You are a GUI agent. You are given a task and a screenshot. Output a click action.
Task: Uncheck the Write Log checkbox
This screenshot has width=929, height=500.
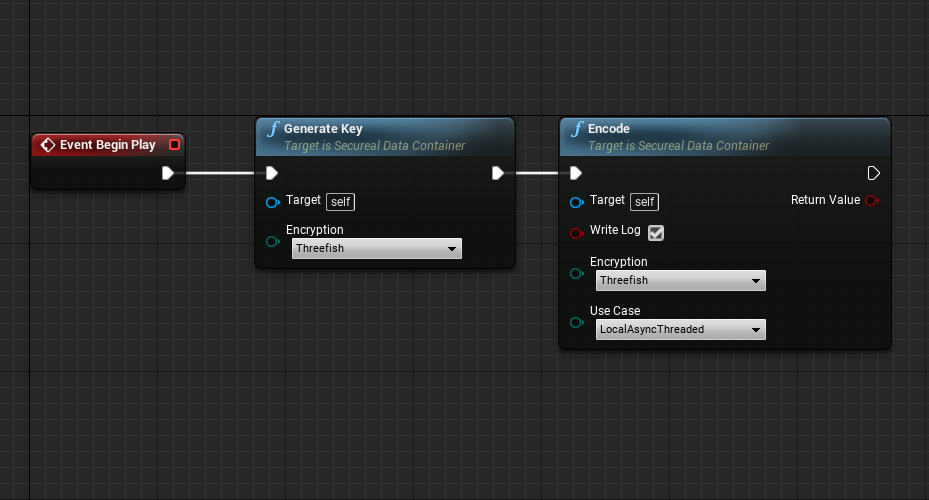(656, 233)
